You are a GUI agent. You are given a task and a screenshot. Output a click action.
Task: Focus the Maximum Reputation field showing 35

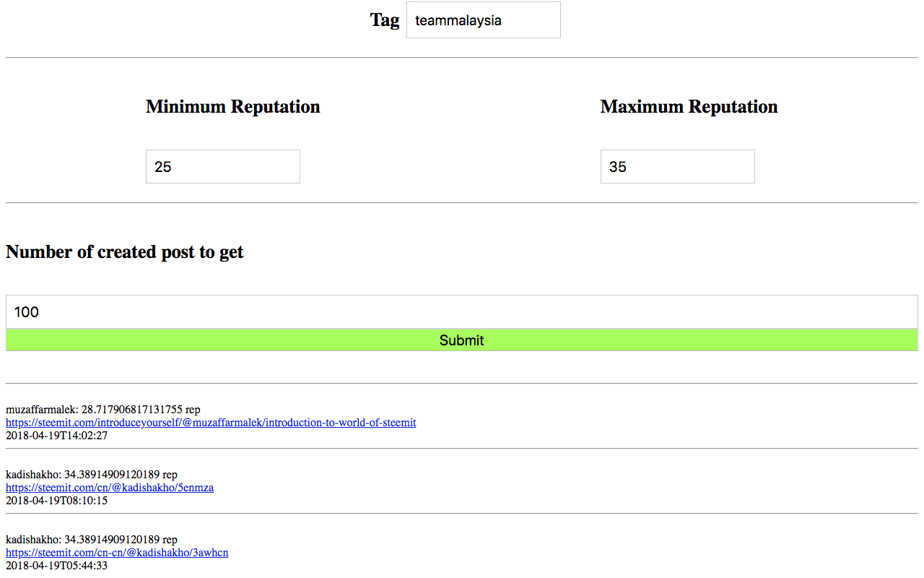tap(677, 167)
